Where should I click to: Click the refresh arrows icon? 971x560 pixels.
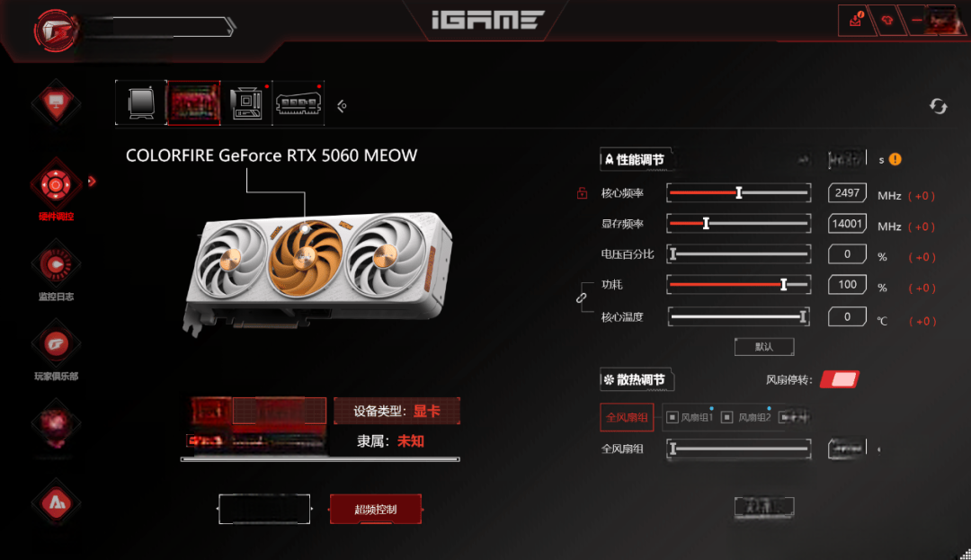point(938,106)
